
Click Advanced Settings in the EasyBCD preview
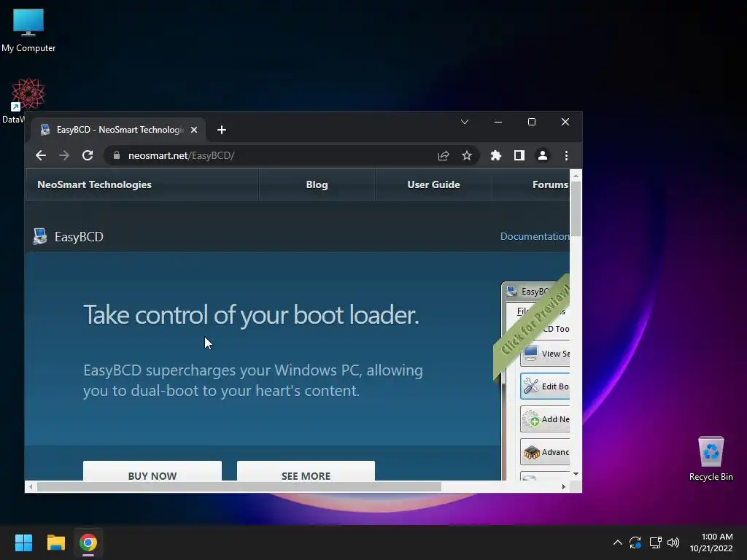point(546,452)
